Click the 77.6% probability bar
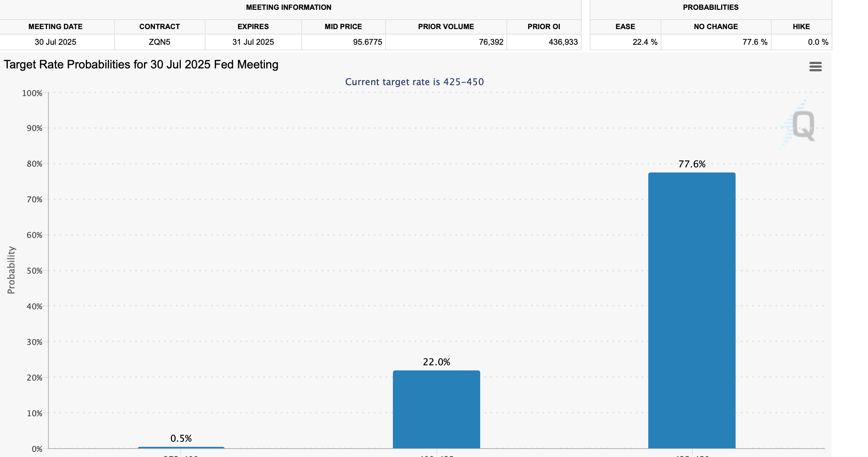 point(692,310)
